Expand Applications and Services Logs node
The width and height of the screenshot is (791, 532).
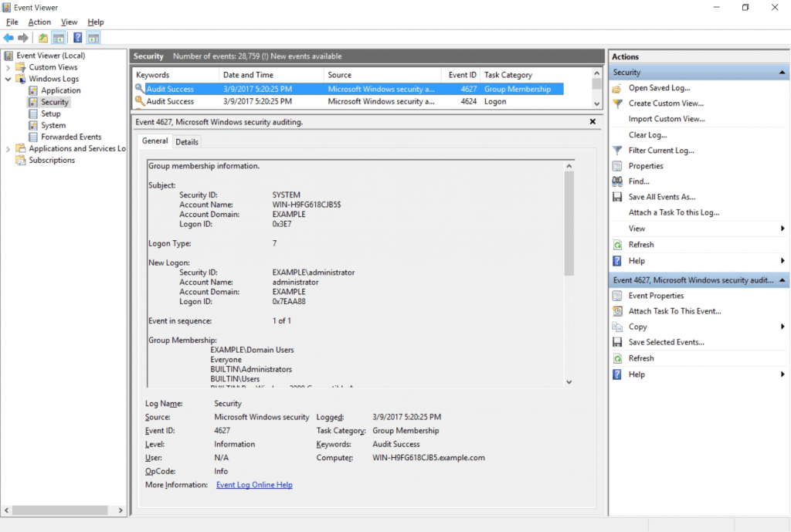coord(7,148)
